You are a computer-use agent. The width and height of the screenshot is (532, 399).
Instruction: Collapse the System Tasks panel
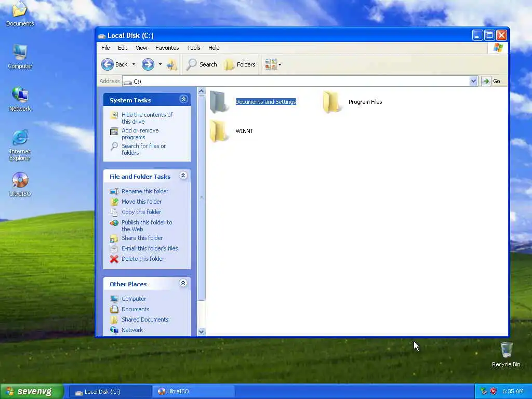click(183, 99)
